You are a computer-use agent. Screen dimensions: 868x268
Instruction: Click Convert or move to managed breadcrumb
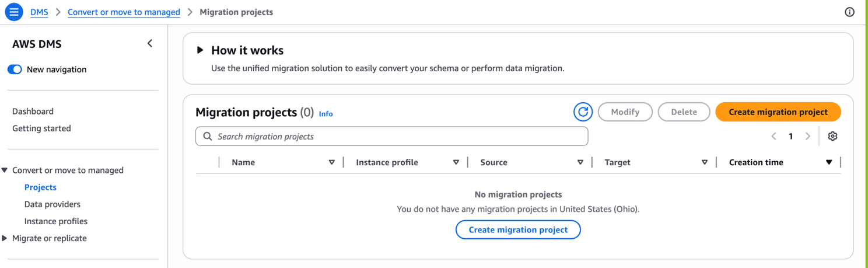click(x=124, y=12)
